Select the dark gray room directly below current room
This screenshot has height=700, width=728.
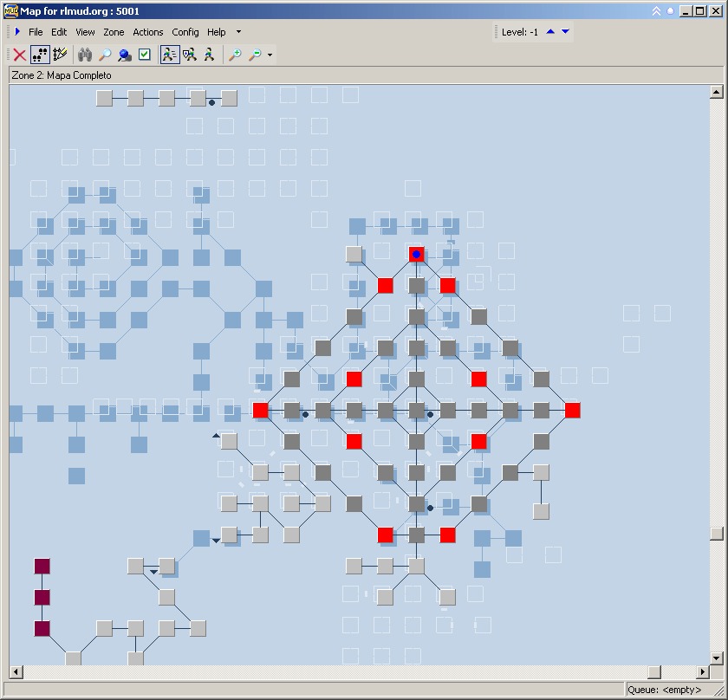(x=417, y=286)
